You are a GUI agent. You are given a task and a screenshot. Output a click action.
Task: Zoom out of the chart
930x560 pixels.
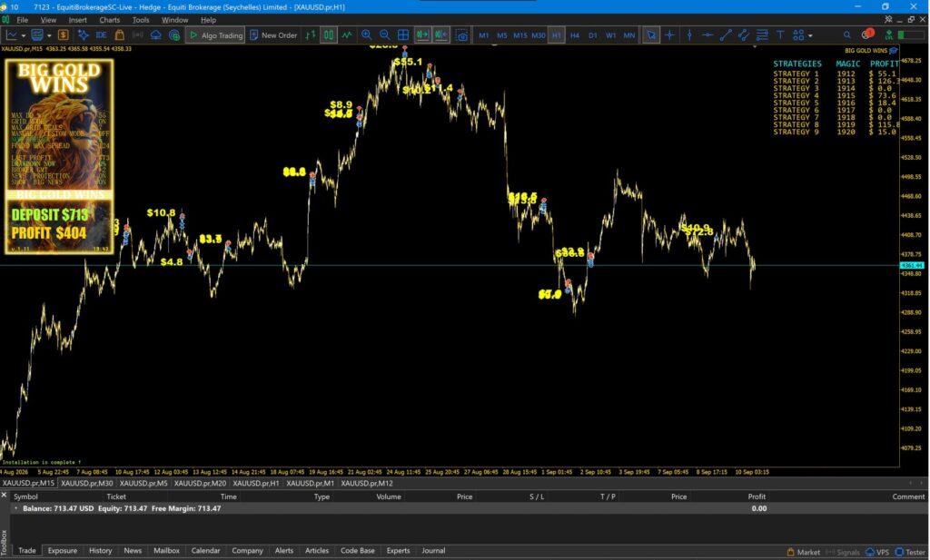(384, 35)
